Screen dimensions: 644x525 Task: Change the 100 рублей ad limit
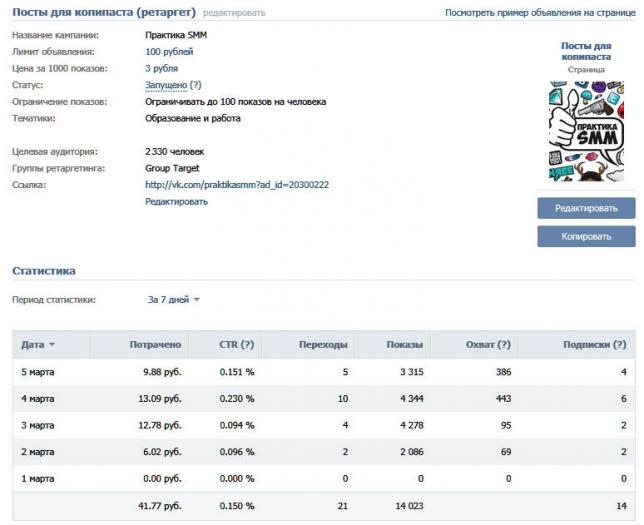[x=169, y=52]
